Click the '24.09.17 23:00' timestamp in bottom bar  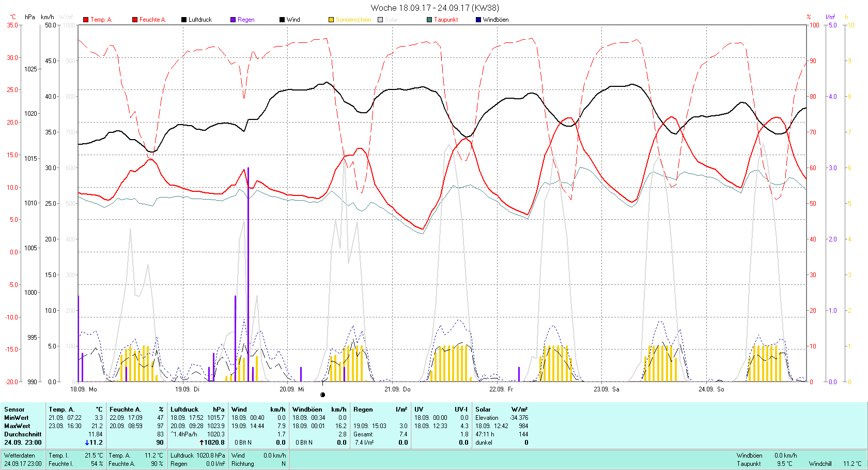tap(23, 464)
